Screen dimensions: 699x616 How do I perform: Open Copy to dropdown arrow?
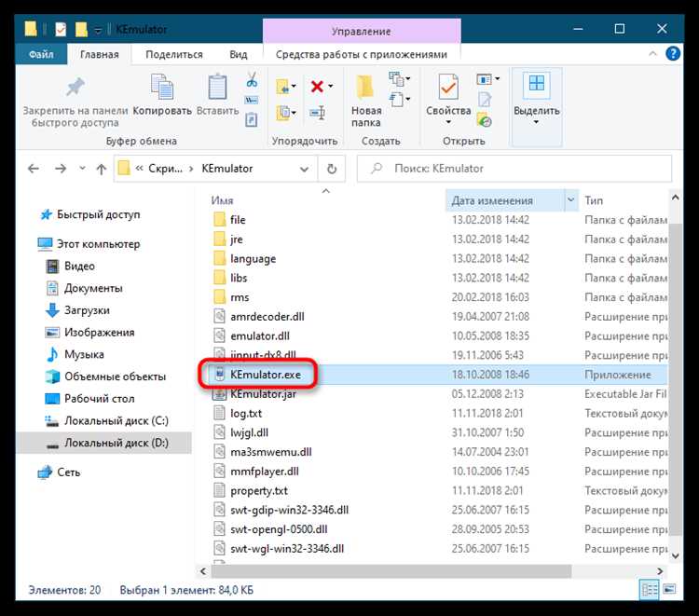tap(294, 113)
